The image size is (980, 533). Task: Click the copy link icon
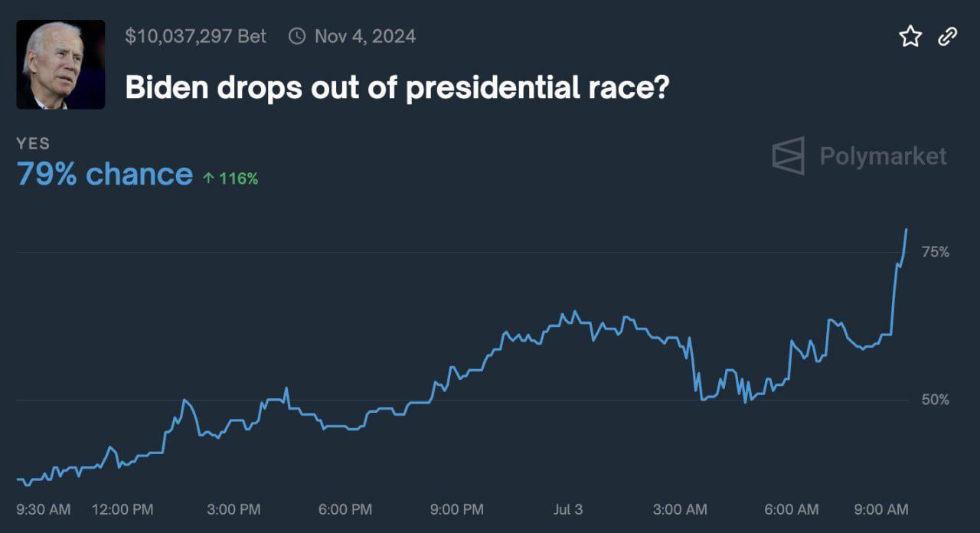[x=948, y=36]
